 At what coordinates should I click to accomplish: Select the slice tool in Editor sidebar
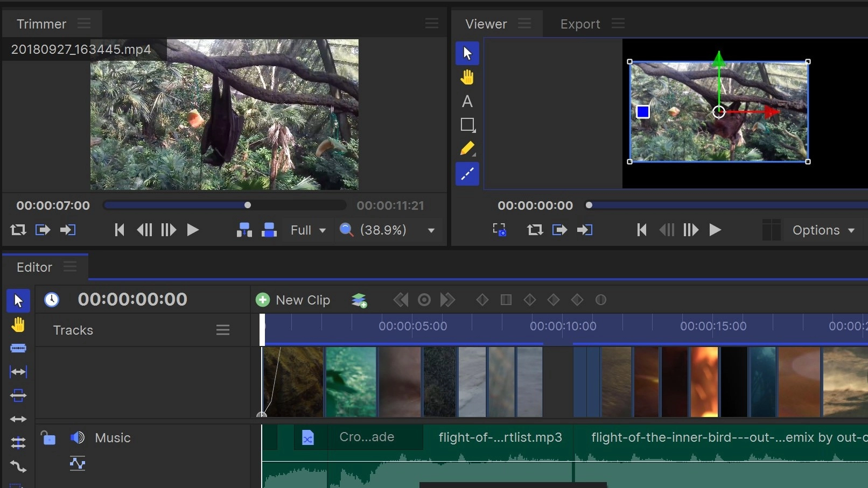pyautogui.click(x=18, y=348)
